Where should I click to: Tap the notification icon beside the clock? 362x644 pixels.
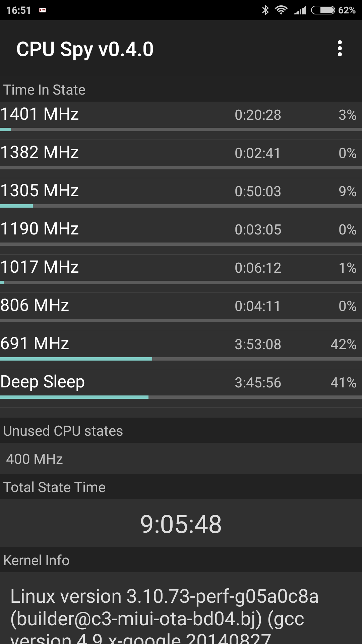coord(43,10)
